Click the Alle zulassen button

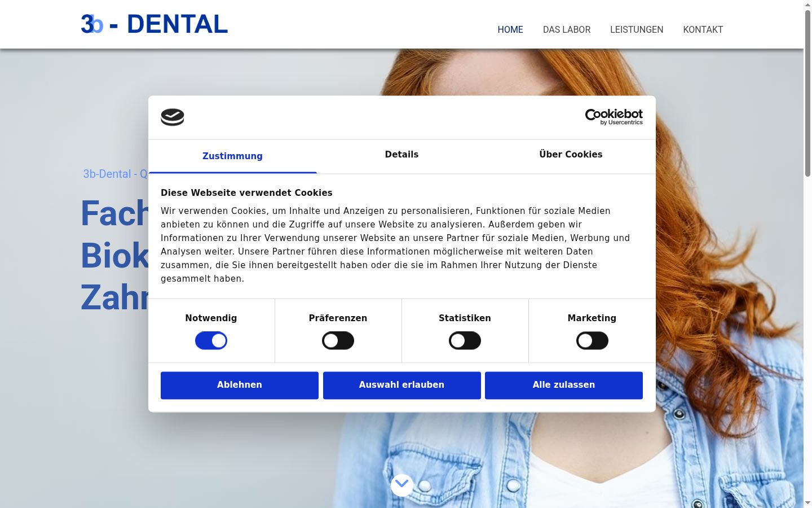pos(564,385)
